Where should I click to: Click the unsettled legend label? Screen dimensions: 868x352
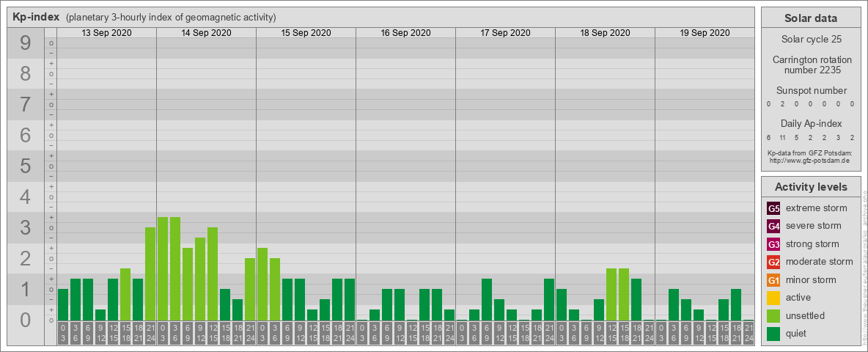pyautogui.click(x=805, y=315)
